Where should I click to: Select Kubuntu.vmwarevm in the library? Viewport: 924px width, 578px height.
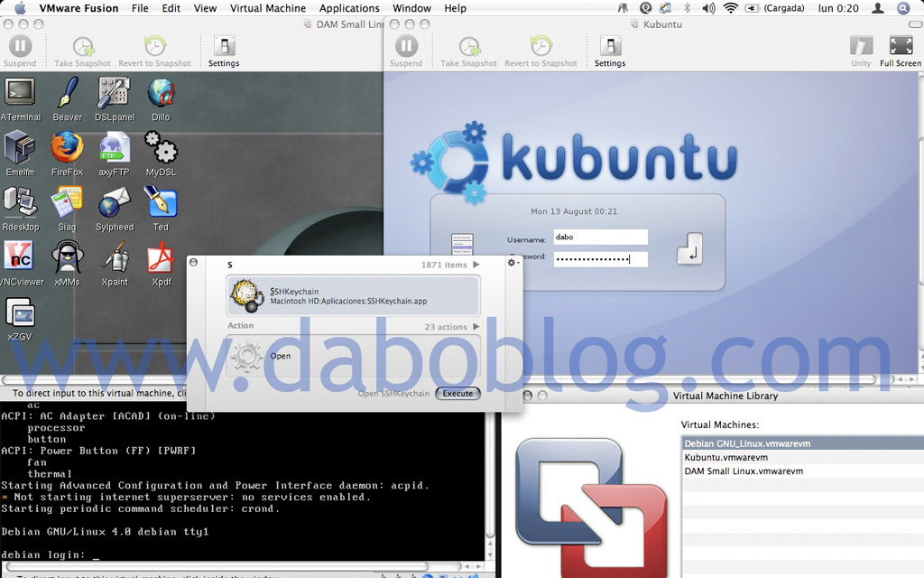(802, 457)
